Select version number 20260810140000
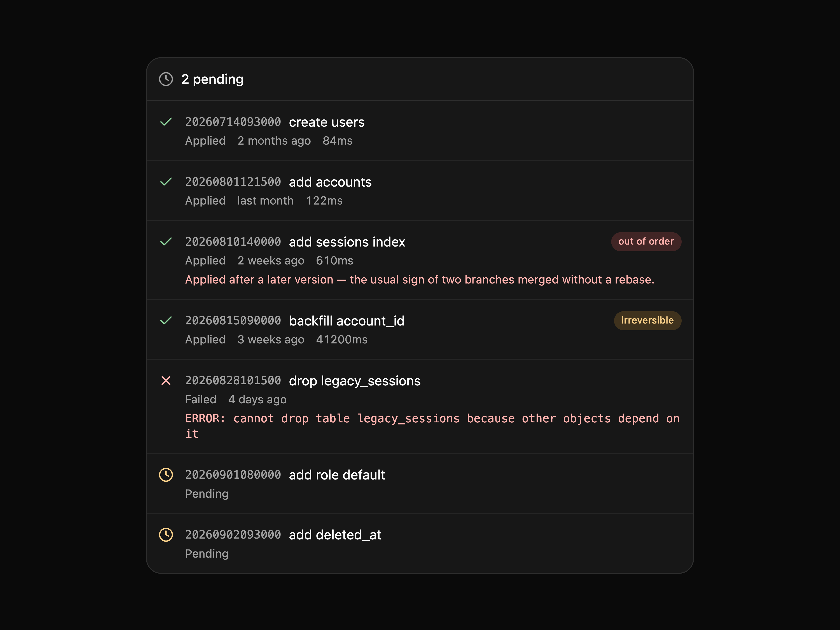 click(x=233, y=241)
